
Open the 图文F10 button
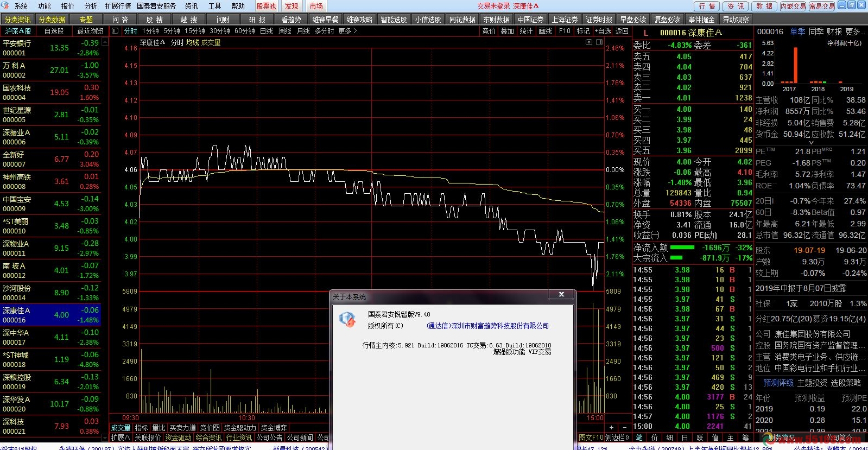[591, 438]
